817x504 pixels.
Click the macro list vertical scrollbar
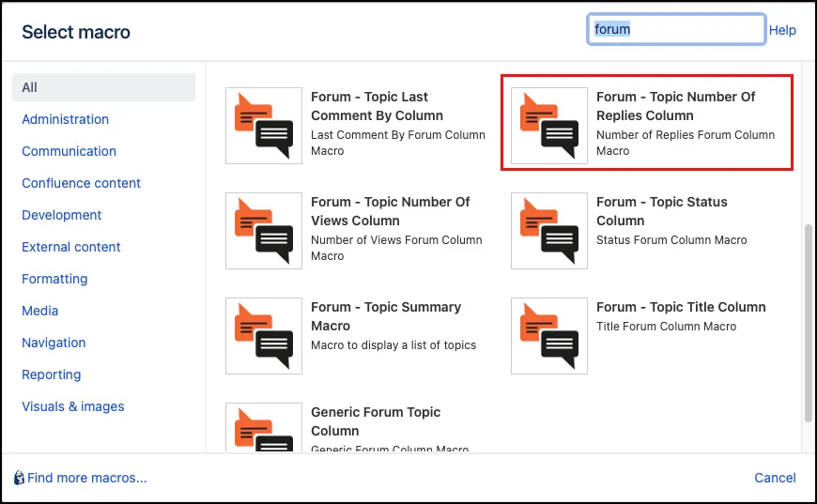coord(809,323)
